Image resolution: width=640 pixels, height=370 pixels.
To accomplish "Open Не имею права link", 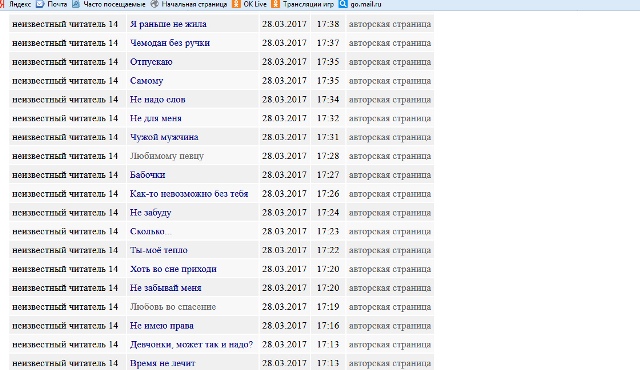I will (162, 326).
